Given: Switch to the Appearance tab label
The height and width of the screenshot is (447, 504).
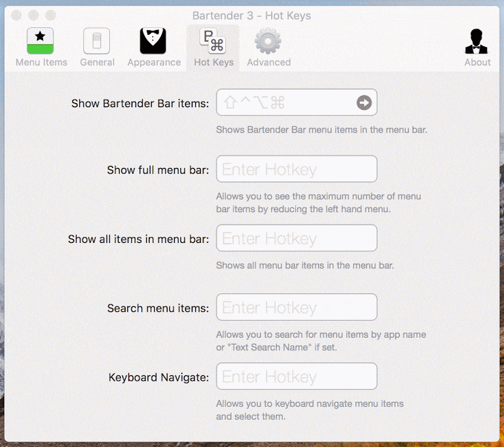Looking at the screenshot, I should (x=154, y=62).
